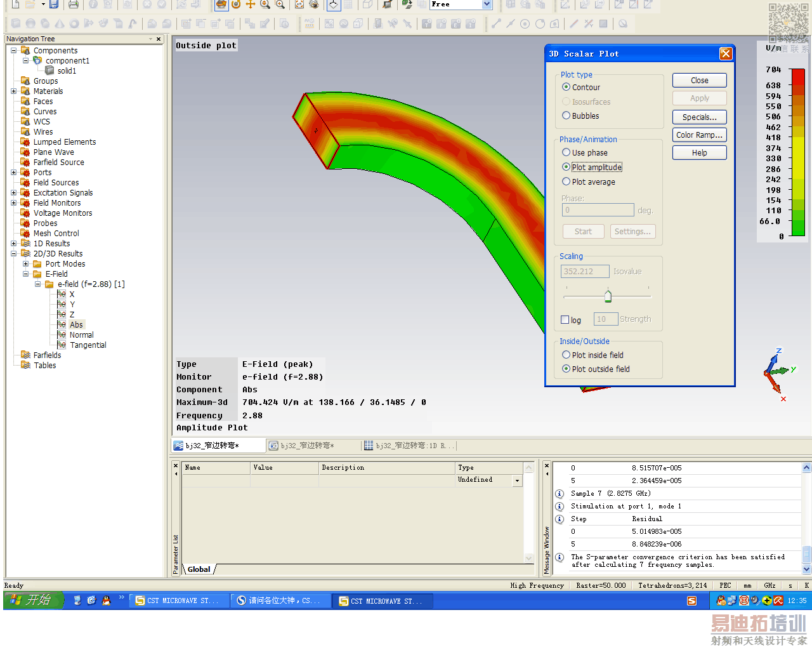
Task: Click the Sogou input method tray icon
Action: (691, 600)
